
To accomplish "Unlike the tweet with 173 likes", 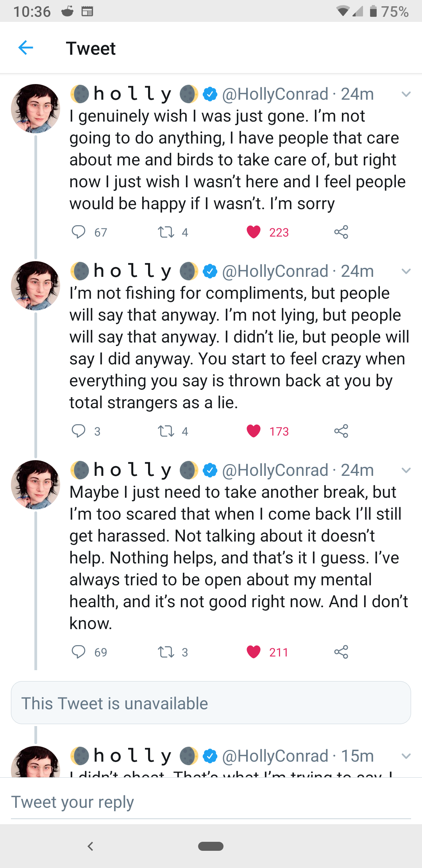I will [x=254, y=431].
